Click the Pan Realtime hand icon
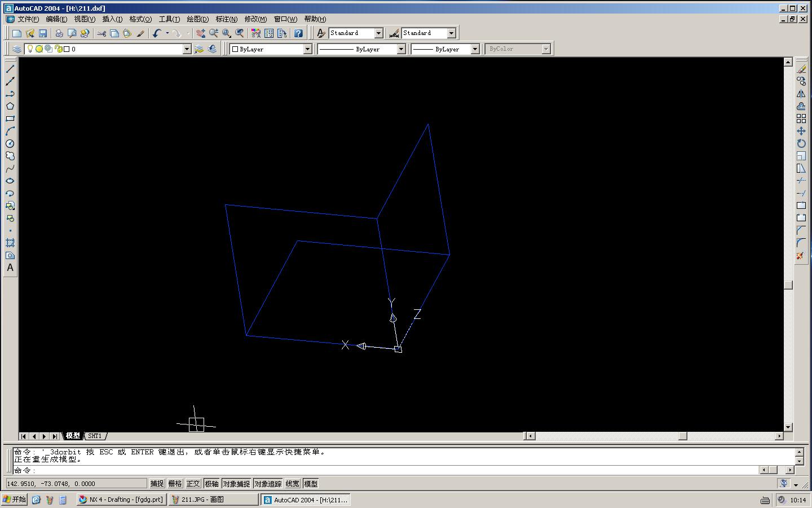Viewport: 812px width, 508px height. (x=200, y=33)
